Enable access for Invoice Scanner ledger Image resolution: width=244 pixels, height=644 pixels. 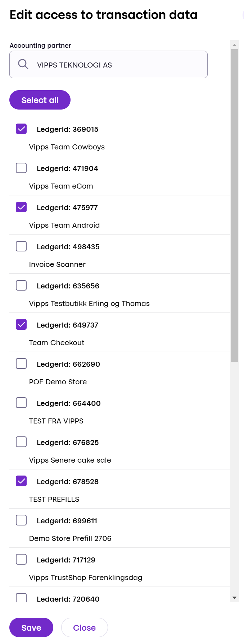21,246
